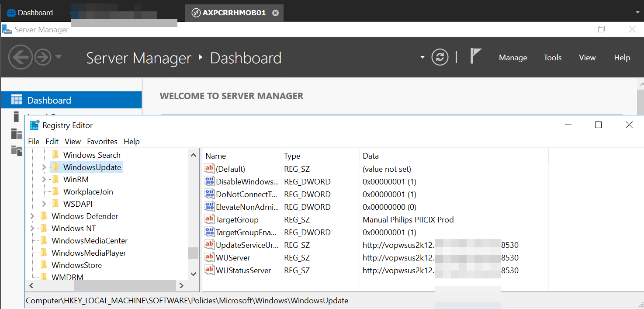Select WindowsStore key
This screenshot has height=309, width=644.
tap(76, 265)
